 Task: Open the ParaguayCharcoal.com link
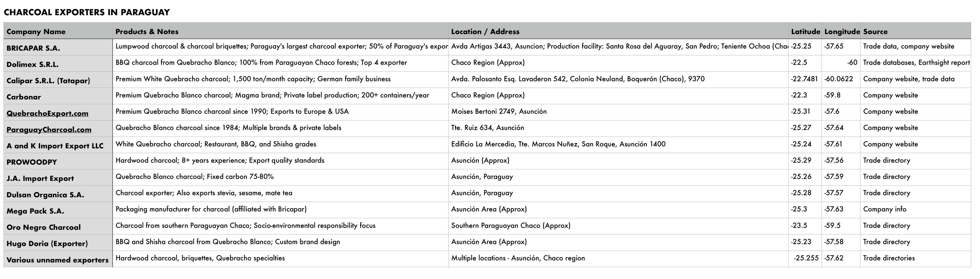pos(49,130)
